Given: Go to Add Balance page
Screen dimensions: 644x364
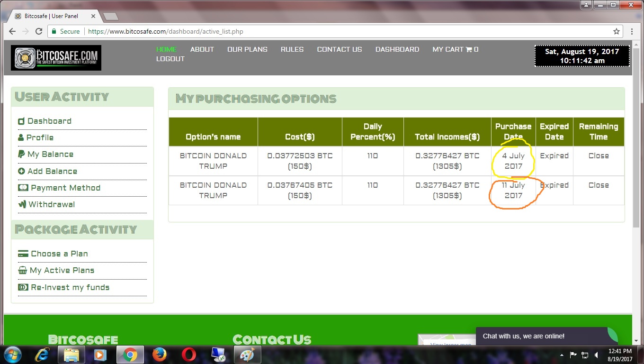Looking at the screenshot, I should [47, 171].
